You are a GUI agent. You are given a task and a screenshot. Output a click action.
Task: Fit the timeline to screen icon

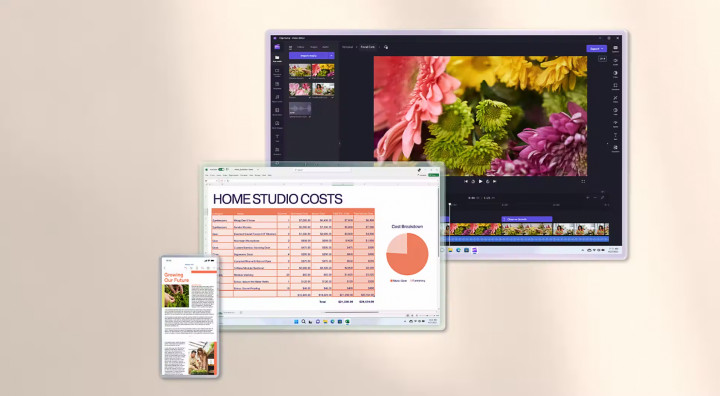[602, 198]
